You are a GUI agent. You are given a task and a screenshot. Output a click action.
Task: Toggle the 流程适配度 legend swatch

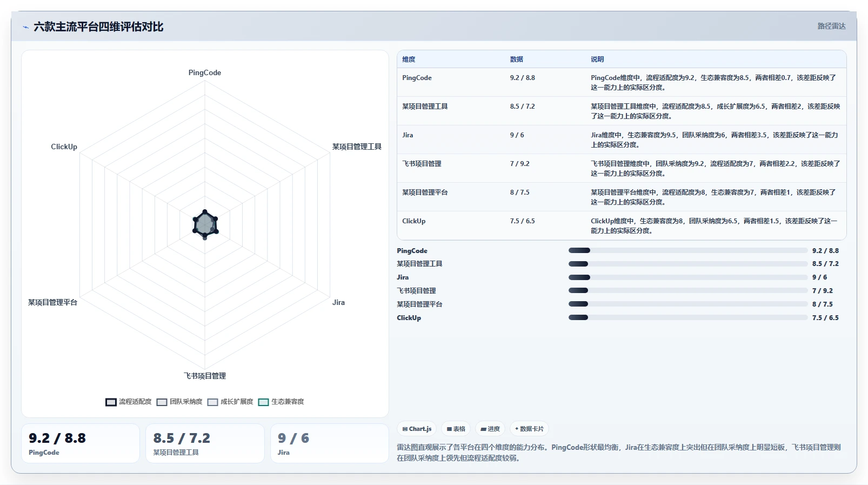pyautogui.click(x=111, y=402)
